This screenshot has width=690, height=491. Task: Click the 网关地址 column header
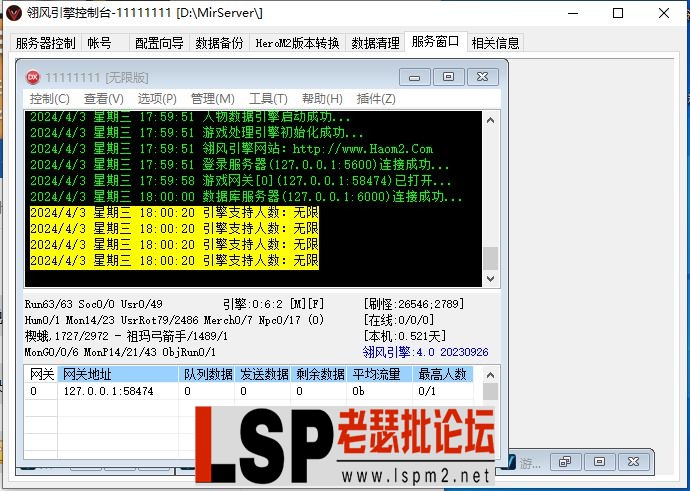point(118,374)
